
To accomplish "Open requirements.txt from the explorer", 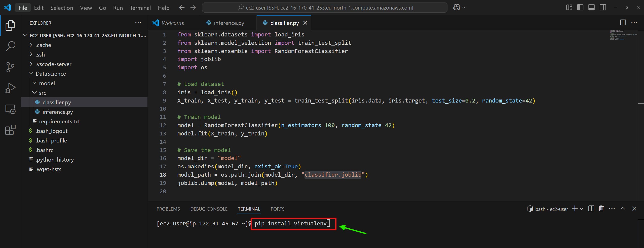I will (x=59, y=121).
